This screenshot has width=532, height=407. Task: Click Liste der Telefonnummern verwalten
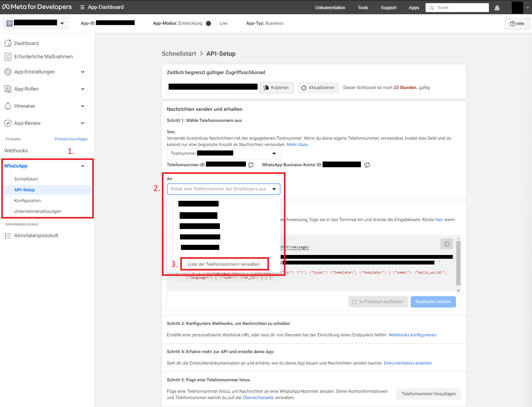tap(224, 264)
